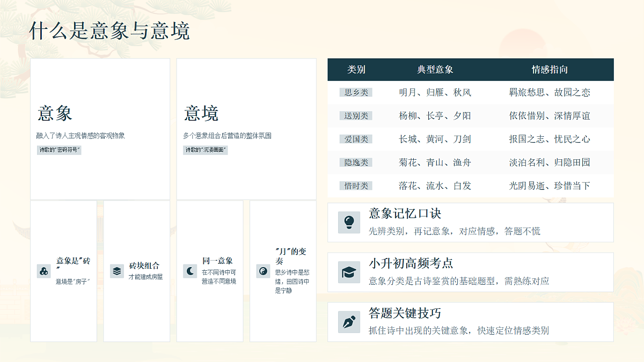Select the text 多个意象组合后营造的整体氛围
This screenshot has width=644, height=362.
point(227,136)
